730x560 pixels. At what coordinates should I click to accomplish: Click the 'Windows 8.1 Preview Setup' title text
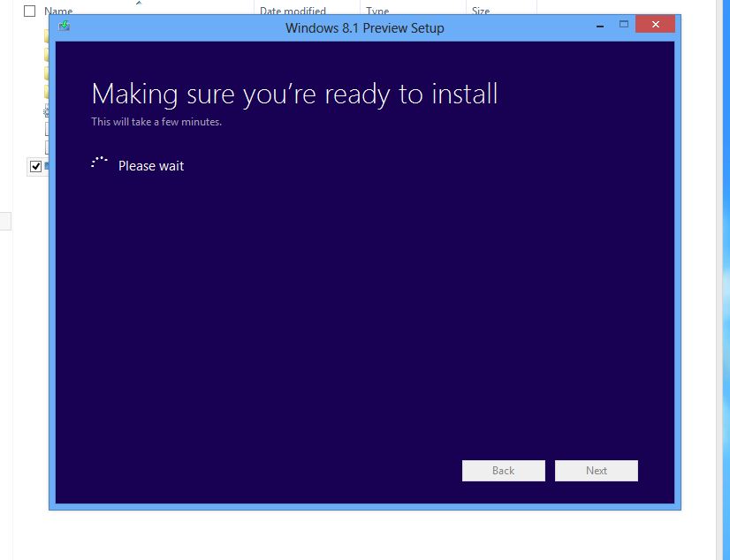click(x=364, y=28)
